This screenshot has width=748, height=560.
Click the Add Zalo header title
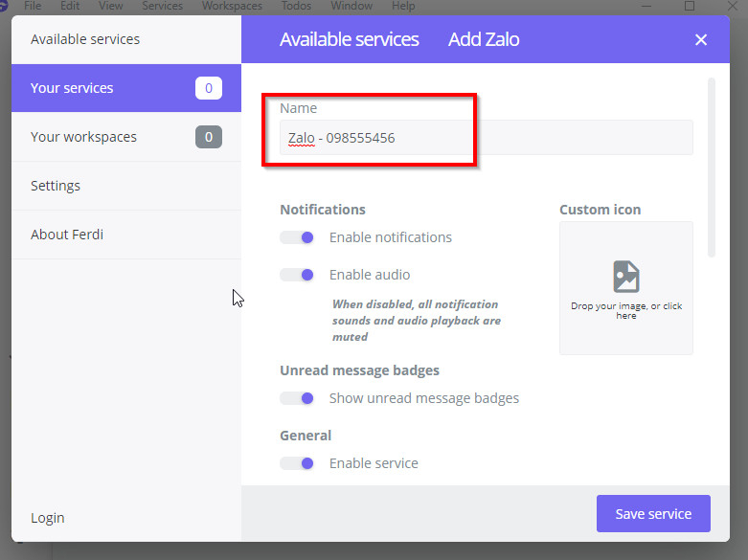(x=484, y=39)
